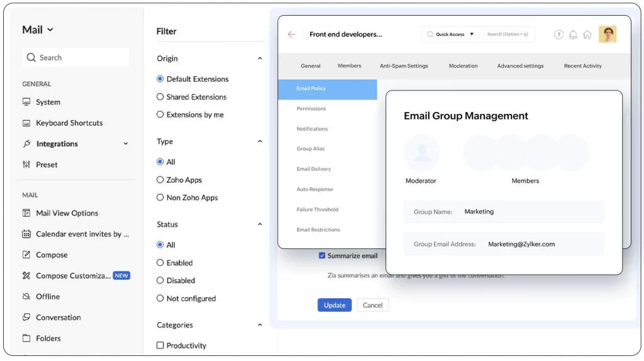644x361 pixels.
Task: Open Keyboard Shortcuts in the sidebar
Action: pyautogui.click(x=69, y=123)
